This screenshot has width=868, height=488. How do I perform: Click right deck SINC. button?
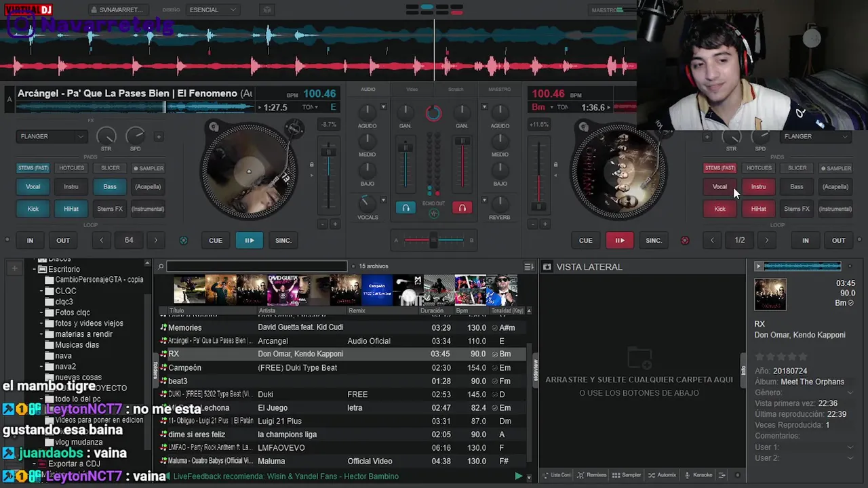coord(654,241)
